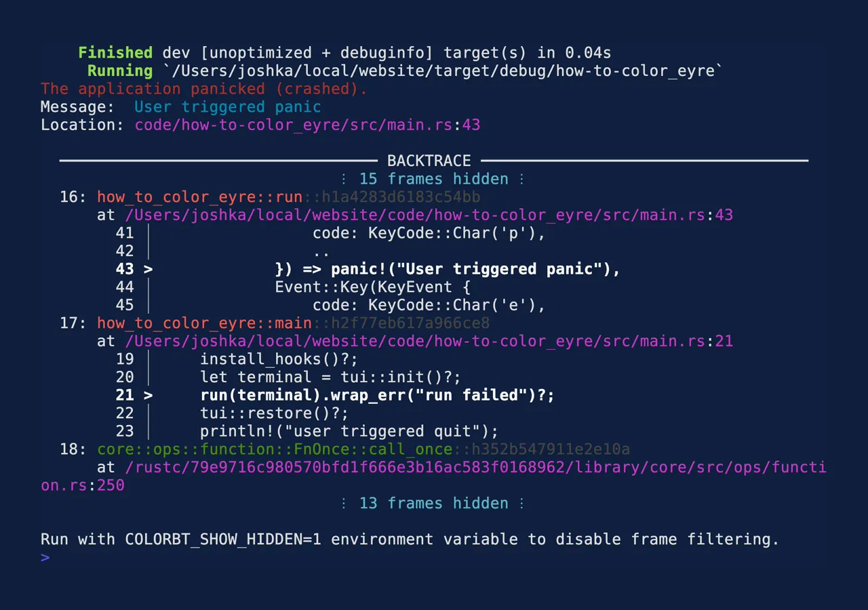Open the frame 16 file path ending main.rs:43
868x610 pixels.
coord(429,216)
